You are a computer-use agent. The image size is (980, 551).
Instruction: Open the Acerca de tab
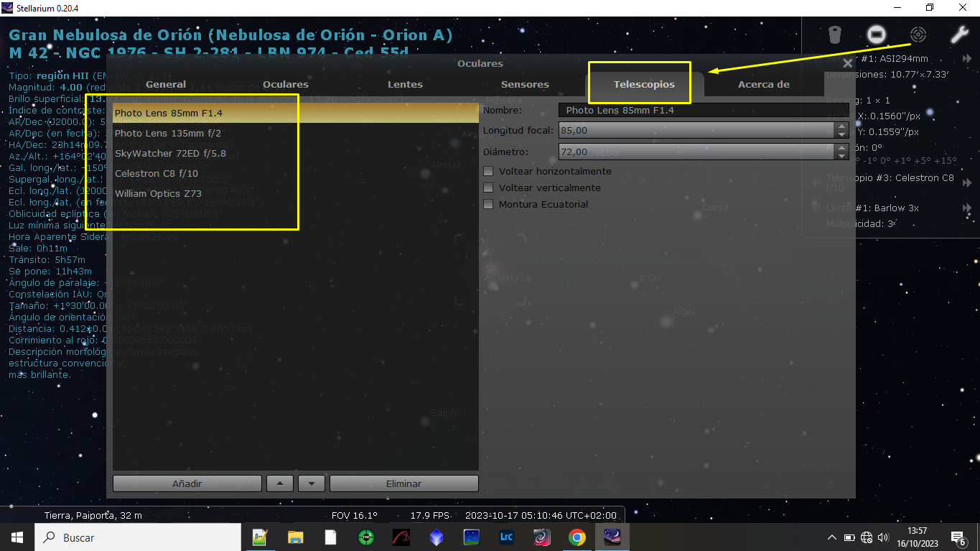[764, 84]
